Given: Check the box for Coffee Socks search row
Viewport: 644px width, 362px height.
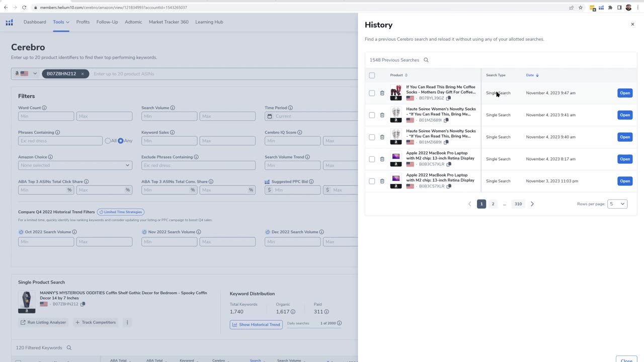Looking at the screenshot, I should (372, 93).
